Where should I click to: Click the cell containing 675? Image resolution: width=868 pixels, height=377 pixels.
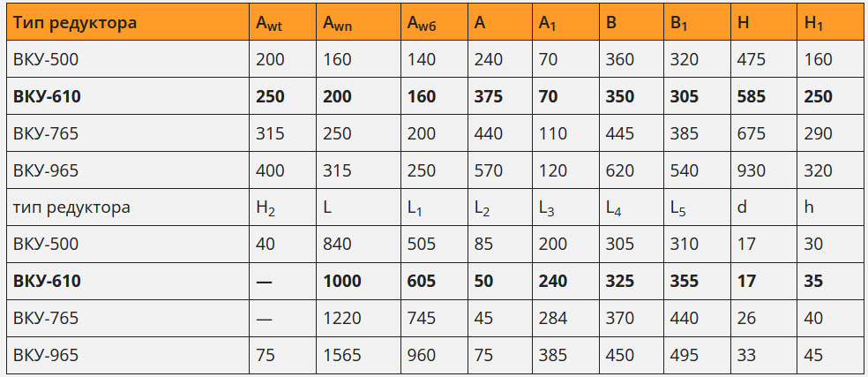coord(752,133)
